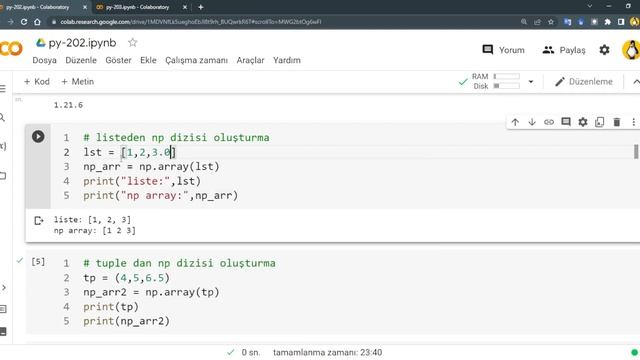
Task: Open a new browser tab
Action: pyautogui.click(x=200, y=7)
